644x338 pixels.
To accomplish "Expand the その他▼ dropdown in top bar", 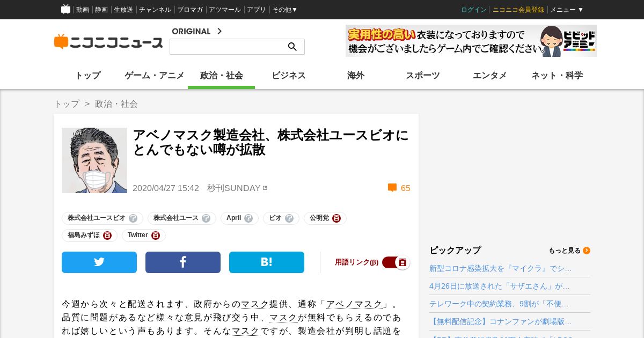I will click(284, 10).
